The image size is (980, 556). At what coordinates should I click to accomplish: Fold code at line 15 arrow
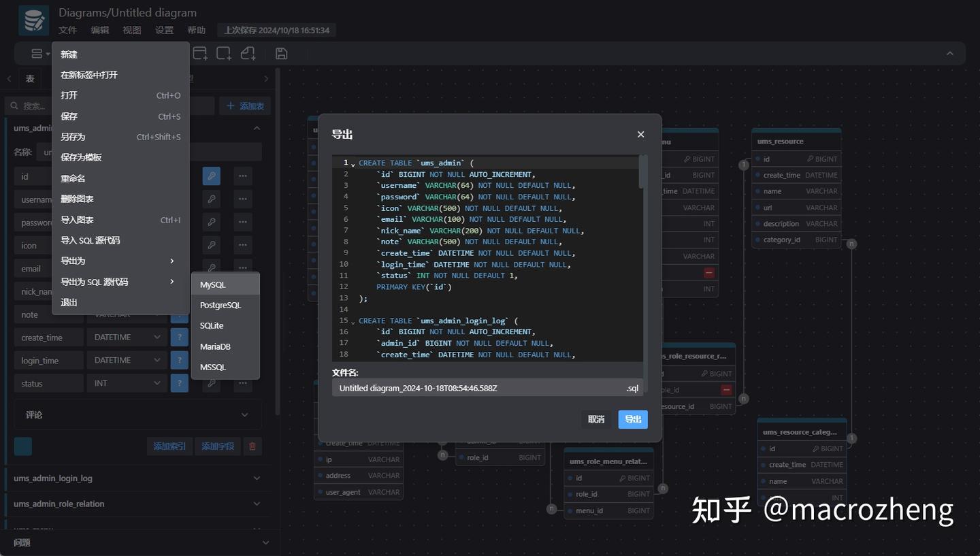[353, 321]
